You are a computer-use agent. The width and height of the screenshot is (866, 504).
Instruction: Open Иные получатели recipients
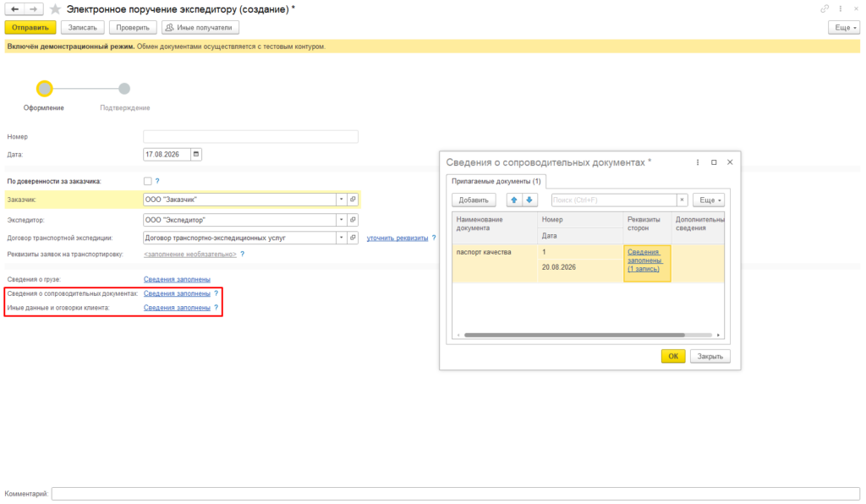[200, 28]
